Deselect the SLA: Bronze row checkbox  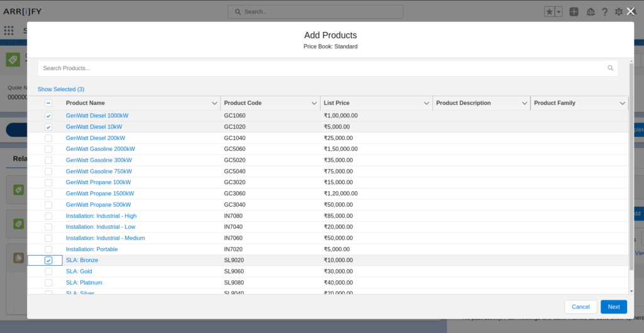tap(48, 261)
